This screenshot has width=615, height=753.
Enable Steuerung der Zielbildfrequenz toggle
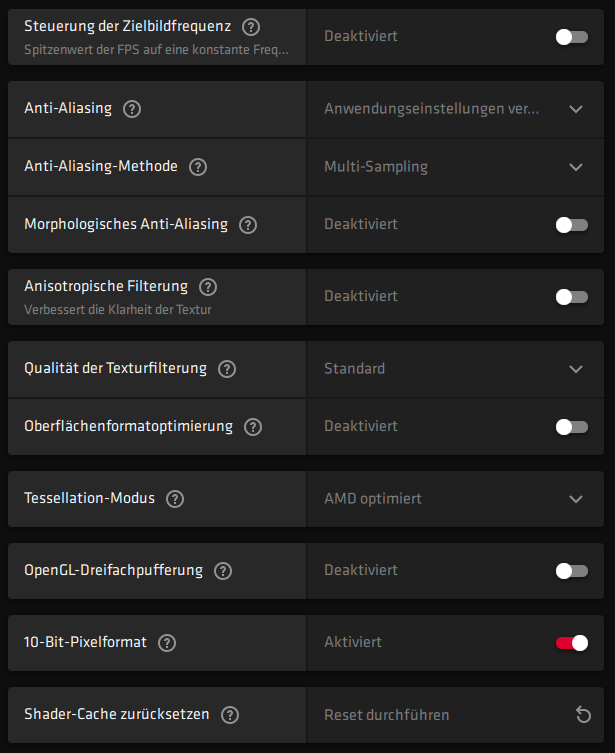pos(571,37)
